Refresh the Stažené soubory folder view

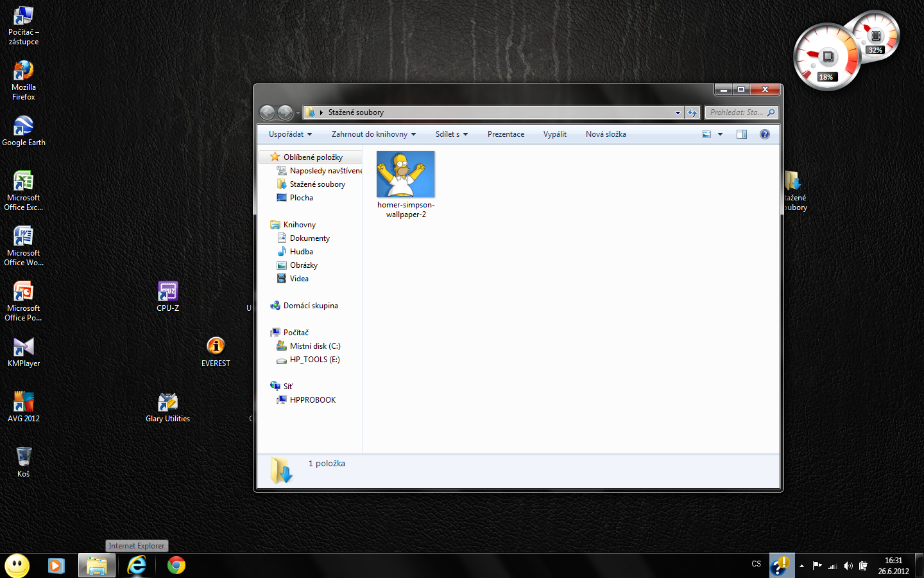692,112
